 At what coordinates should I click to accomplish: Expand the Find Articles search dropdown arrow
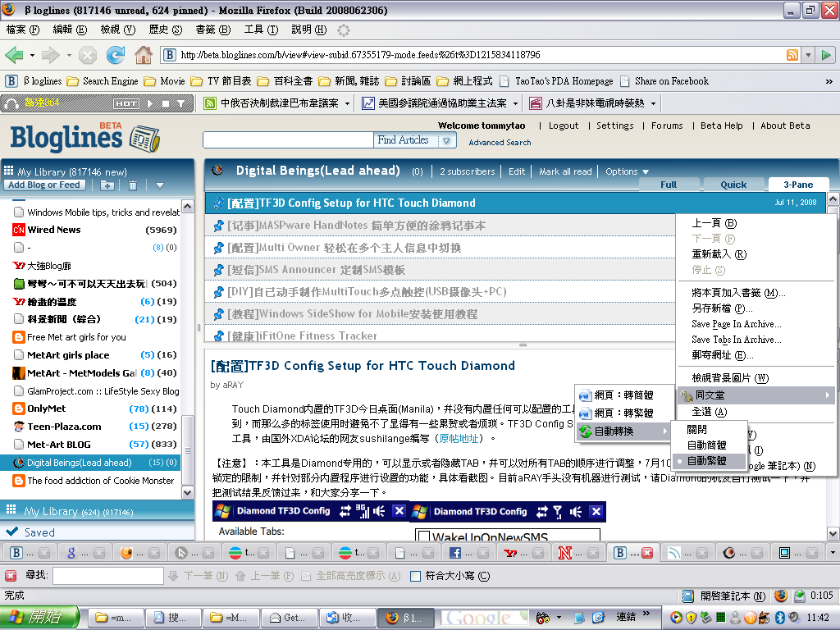coord(447,140)
